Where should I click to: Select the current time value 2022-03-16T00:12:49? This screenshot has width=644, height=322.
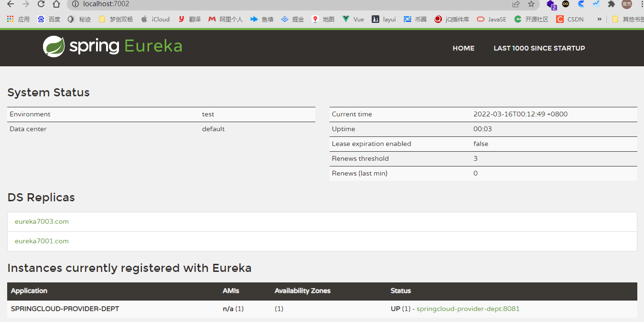520,114
